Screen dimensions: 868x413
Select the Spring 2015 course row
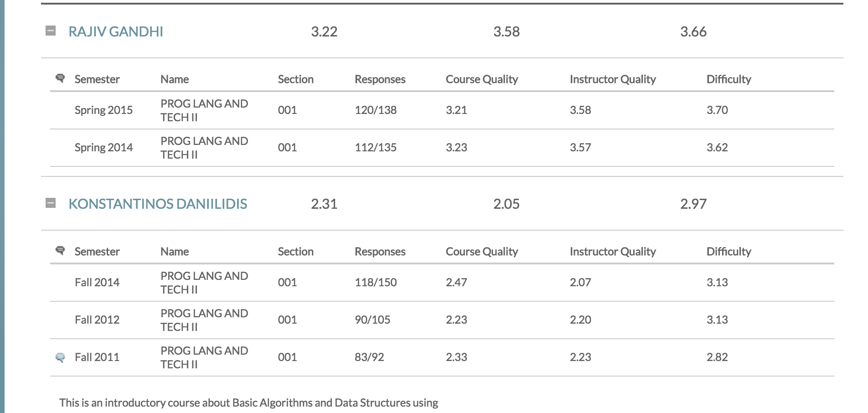pos(319,110)
